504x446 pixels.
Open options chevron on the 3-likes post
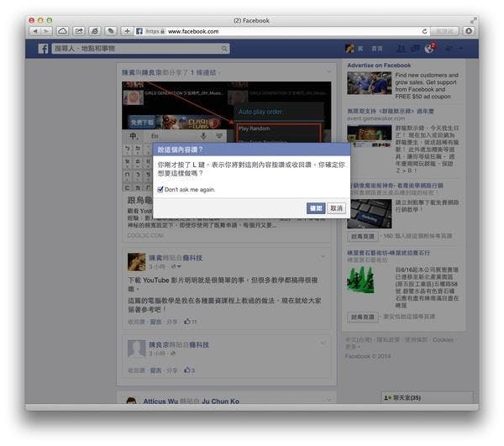(323, 343)
